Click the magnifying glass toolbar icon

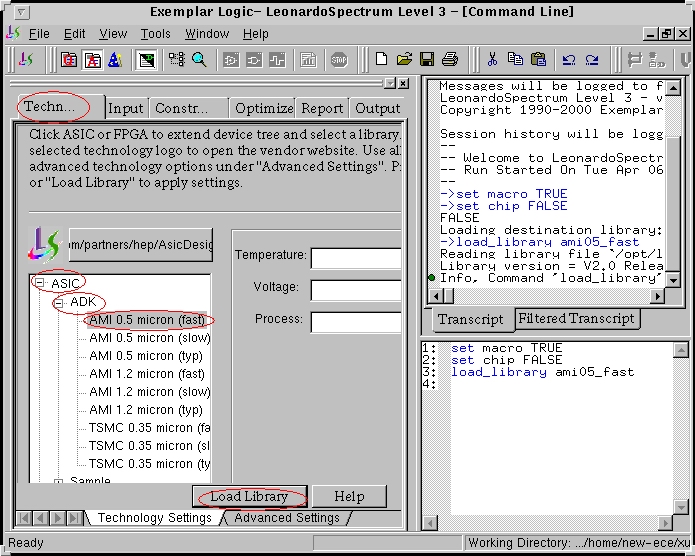click(199, 59)
